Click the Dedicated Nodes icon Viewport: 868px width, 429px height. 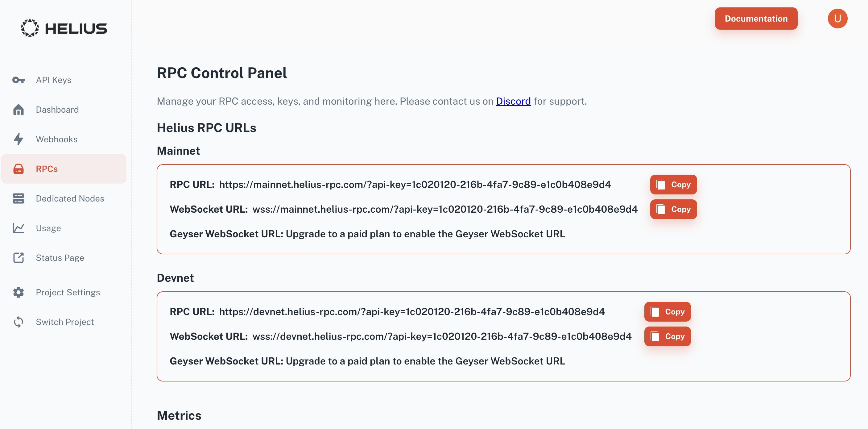19,198
